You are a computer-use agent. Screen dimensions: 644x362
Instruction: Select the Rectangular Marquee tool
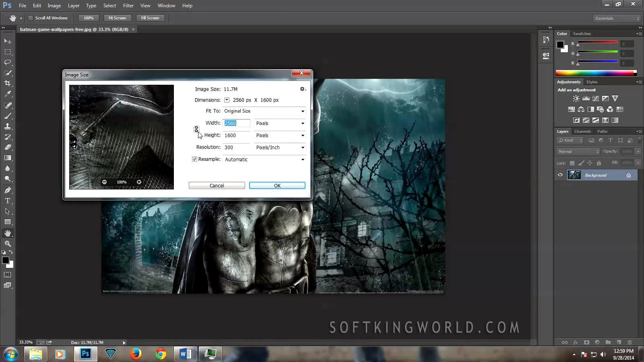(x=8, y=52)
